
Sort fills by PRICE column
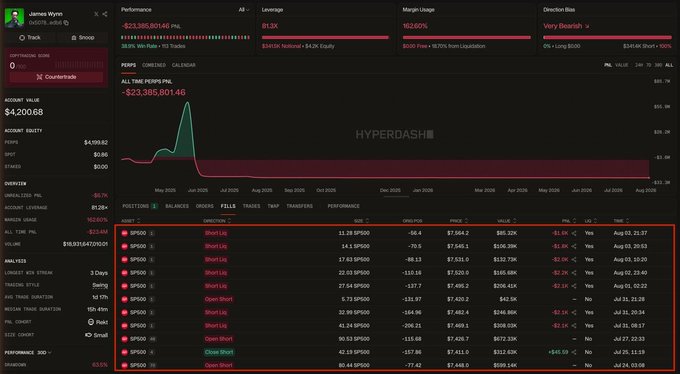(x=459, y=221)
